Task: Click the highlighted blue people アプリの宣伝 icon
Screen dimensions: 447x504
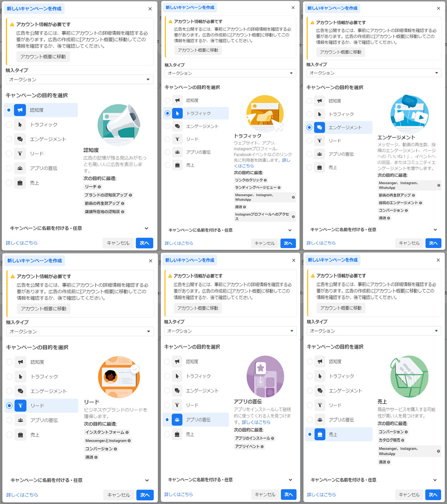Action: tap(177, 420)
